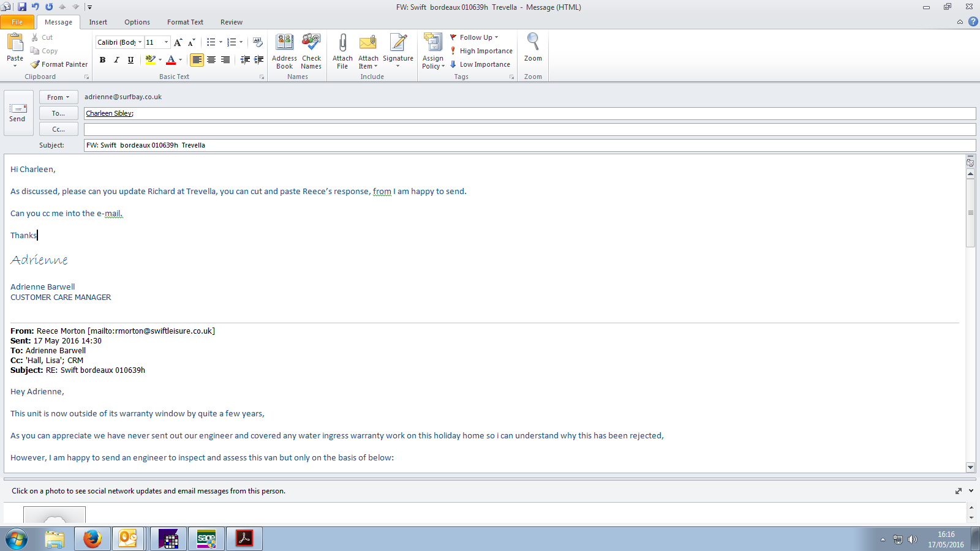Viewport: 980px width, 551px height.
Task: Click Charleen Sibley recipient name
Action: (108, 113)
